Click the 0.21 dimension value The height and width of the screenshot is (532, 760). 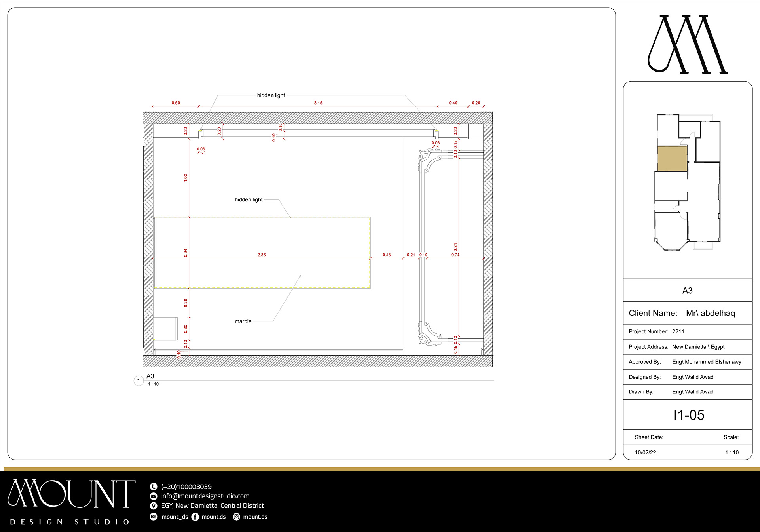pos(411,255)
